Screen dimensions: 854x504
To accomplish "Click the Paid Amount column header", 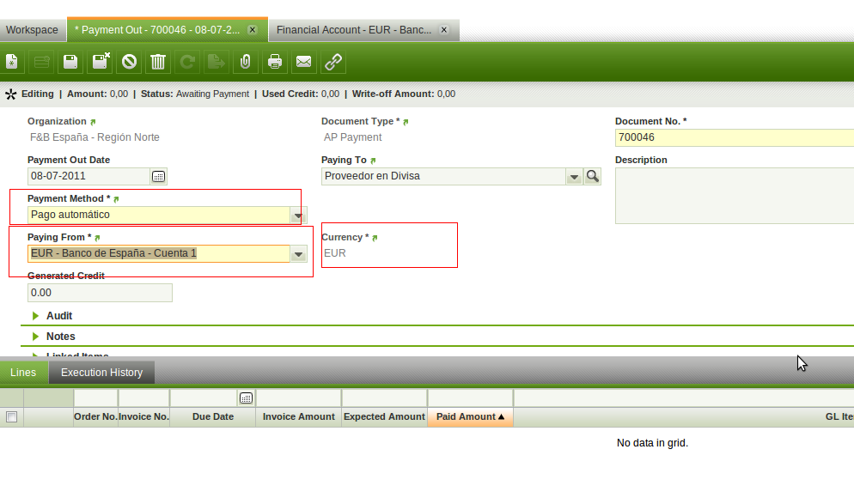I will click(x=470, y=417).
